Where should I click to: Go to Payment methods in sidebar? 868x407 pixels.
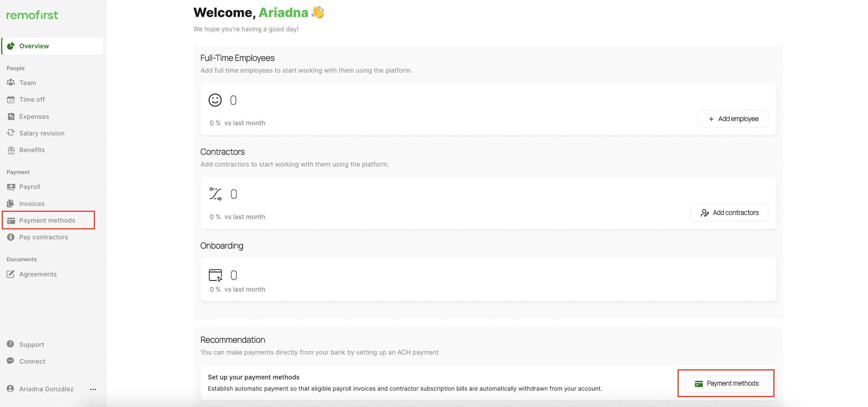pyautogui.click(x=47, y=220)
